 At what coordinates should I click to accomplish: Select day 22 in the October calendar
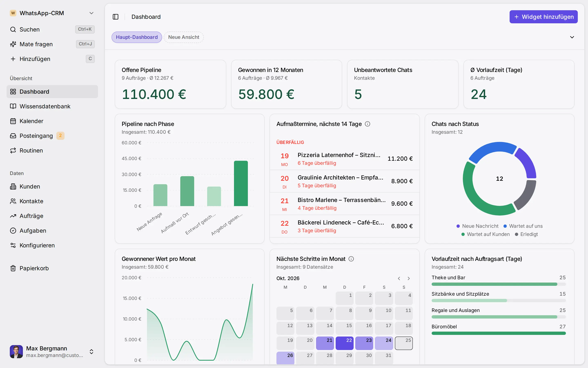[x=345, y=343]
